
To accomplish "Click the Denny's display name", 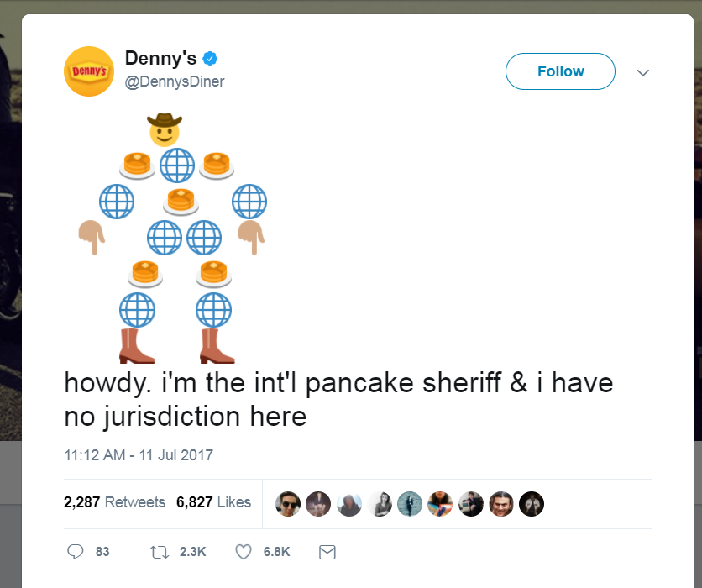I will click(159, 58).
